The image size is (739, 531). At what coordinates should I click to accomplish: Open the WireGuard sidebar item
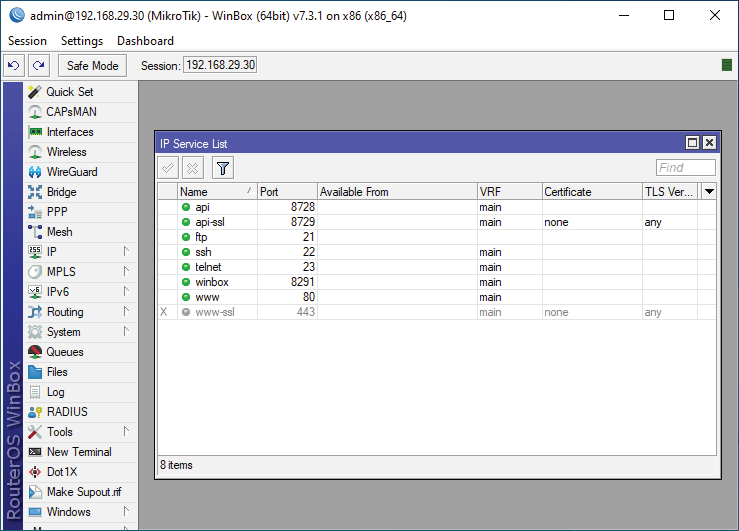pos(81,172)
